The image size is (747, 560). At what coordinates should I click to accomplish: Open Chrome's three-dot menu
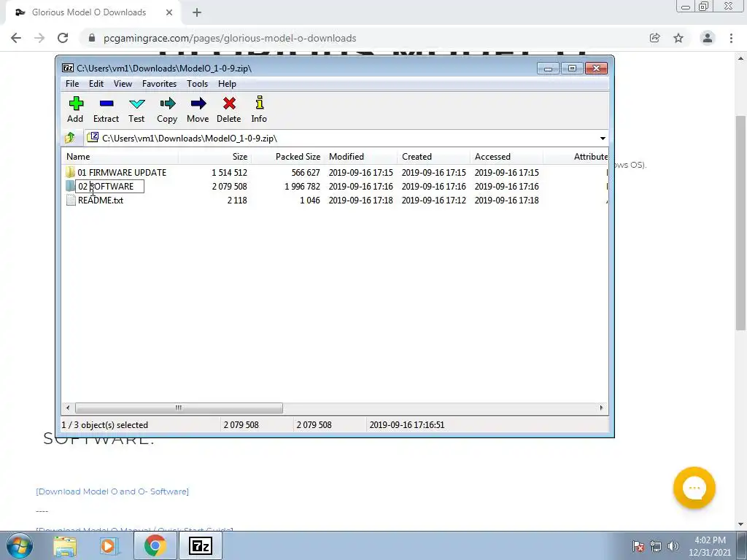[731, 38]
